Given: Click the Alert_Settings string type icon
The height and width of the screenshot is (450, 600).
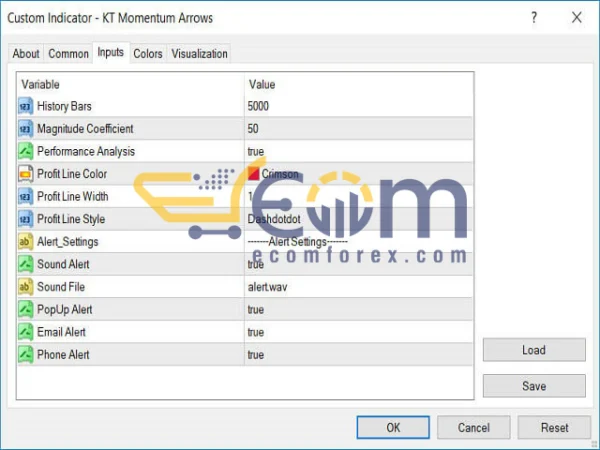Looking at the screenshot, I should 25,242.
